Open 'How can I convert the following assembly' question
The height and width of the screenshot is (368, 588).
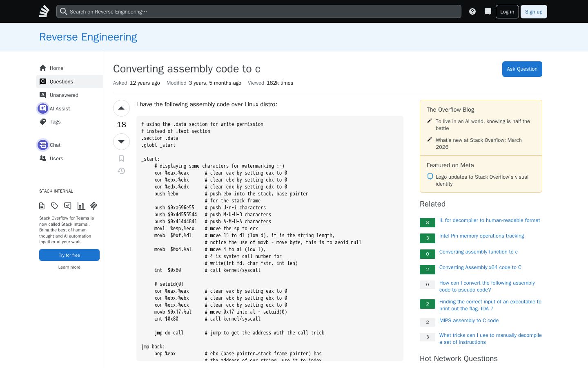[487, 286]
